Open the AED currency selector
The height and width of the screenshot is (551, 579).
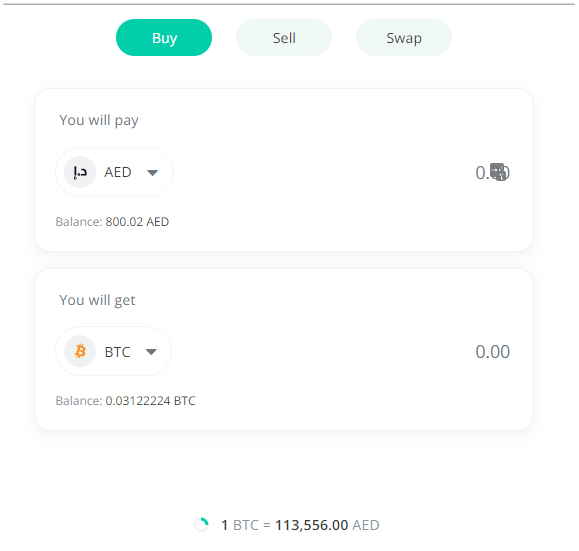click(x=114, y=172)
